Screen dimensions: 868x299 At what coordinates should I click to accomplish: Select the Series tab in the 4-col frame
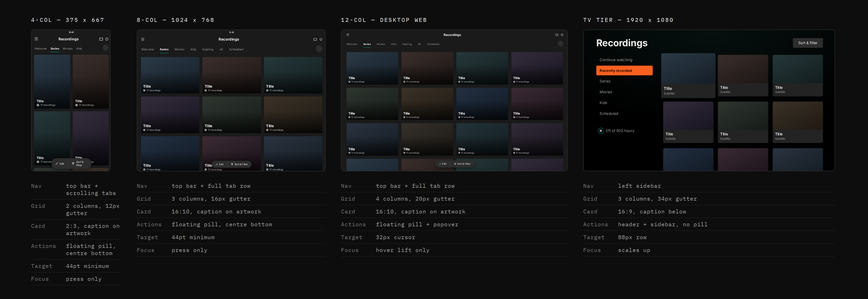[x=55, y=49]
